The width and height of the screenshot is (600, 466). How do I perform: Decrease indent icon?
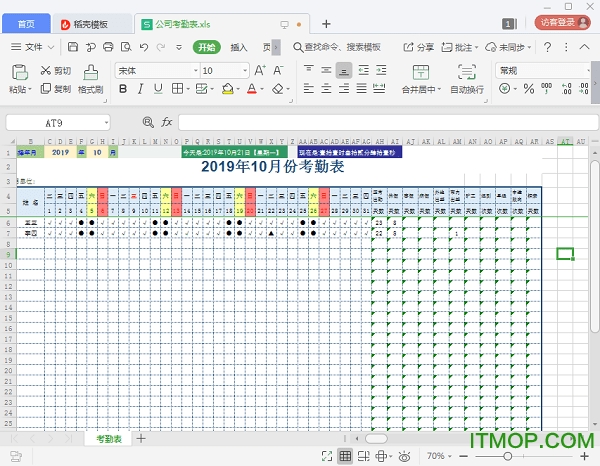363,70
